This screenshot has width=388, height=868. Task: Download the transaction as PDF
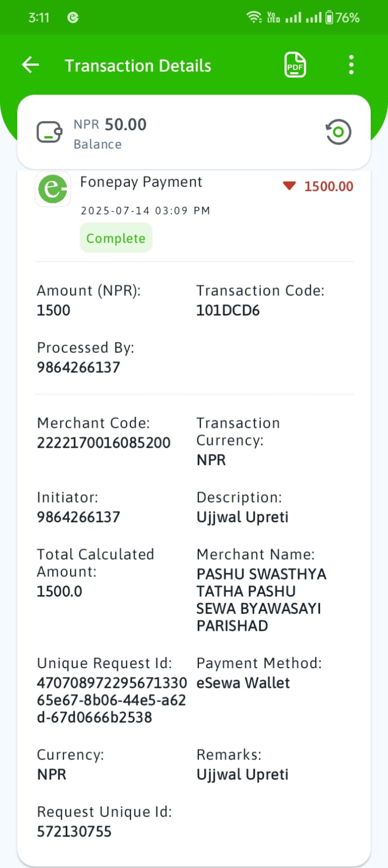[x=295, y=65]
